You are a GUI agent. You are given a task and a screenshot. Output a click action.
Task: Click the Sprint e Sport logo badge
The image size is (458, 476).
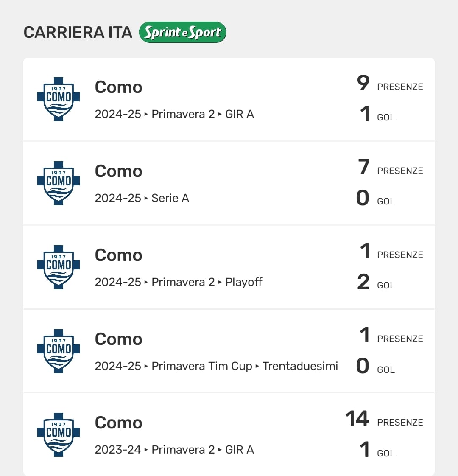click(x=183, y=33)
